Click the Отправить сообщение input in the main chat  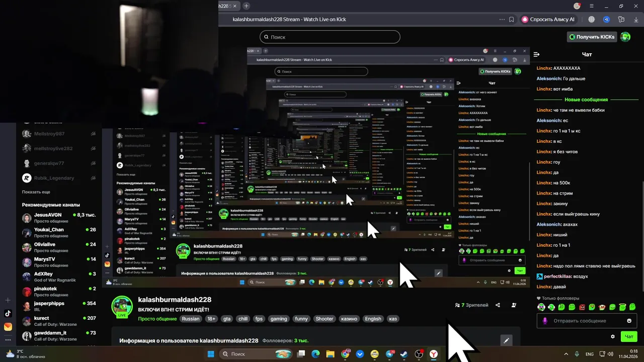(586, 321)
